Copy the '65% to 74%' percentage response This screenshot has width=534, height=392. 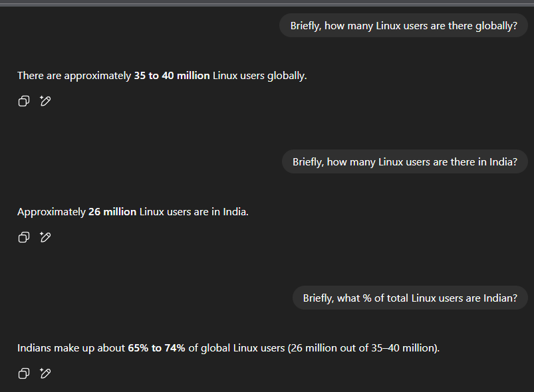[x=23, y=373]
